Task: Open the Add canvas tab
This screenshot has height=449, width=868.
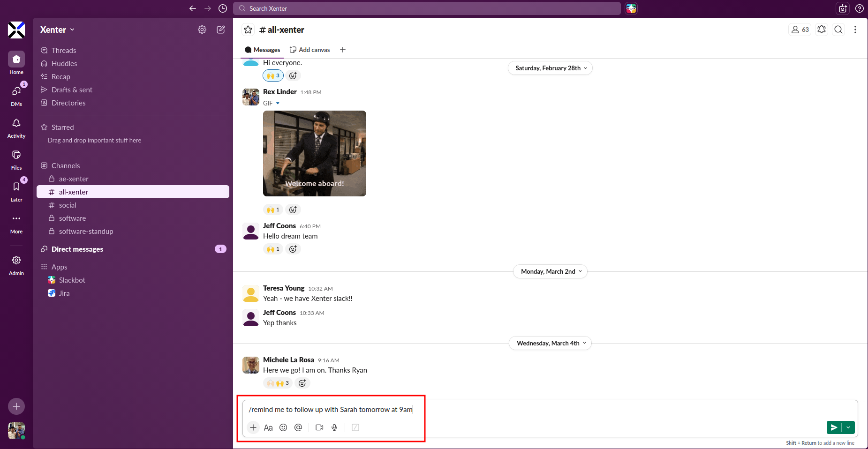Action: pyautogui.click(x=310, y=50)
